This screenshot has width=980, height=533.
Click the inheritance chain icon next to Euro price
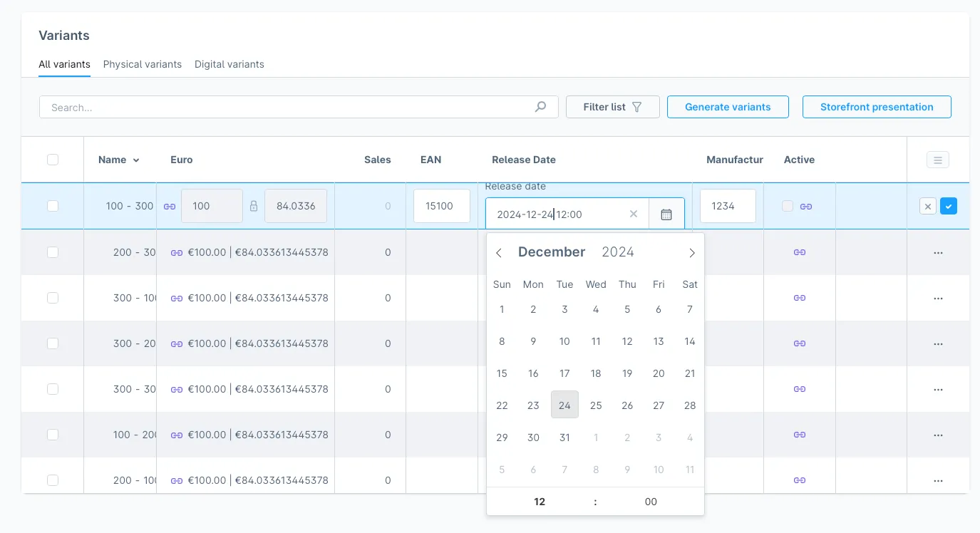pyautogui.click(x=169, y=206)
